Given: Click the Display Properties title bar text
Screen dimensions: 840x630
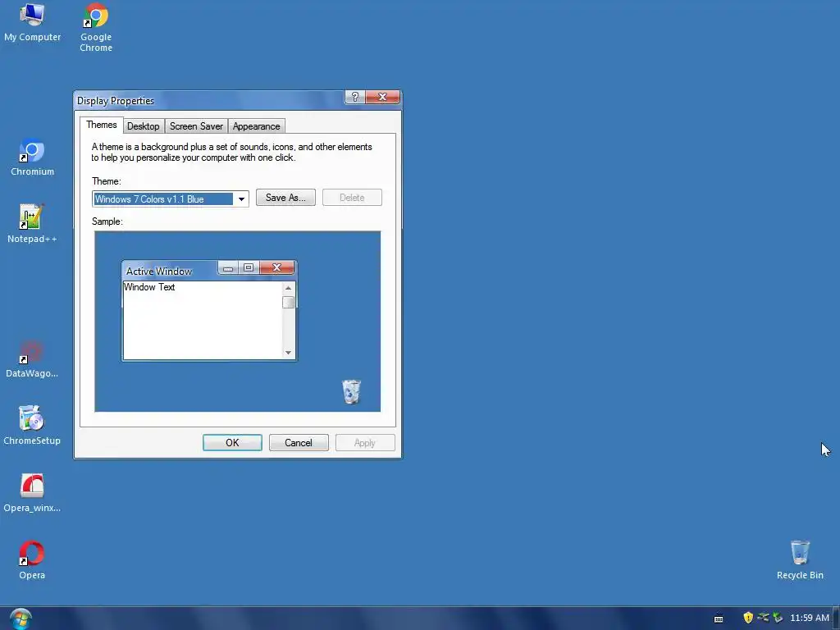Looking at the screenshot, I should pos(116,101).
